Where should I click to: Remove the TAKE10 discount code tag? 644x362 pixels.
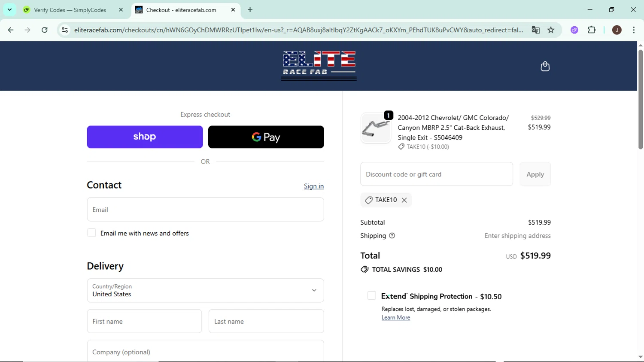tap(404, 200)
